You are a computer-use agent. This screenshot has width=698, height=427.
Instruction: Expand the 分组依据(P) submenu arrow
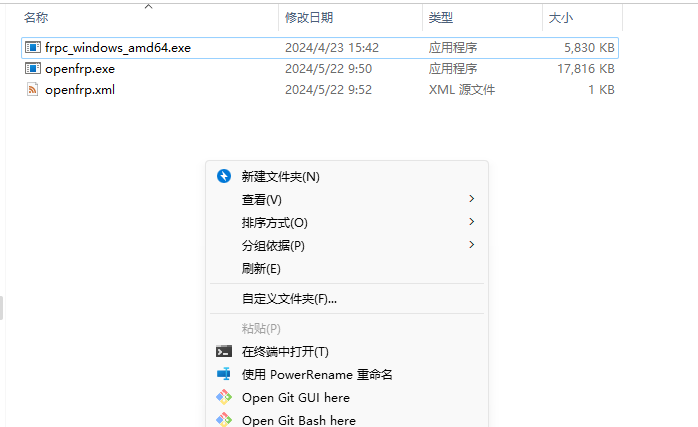tap(471, 245)
